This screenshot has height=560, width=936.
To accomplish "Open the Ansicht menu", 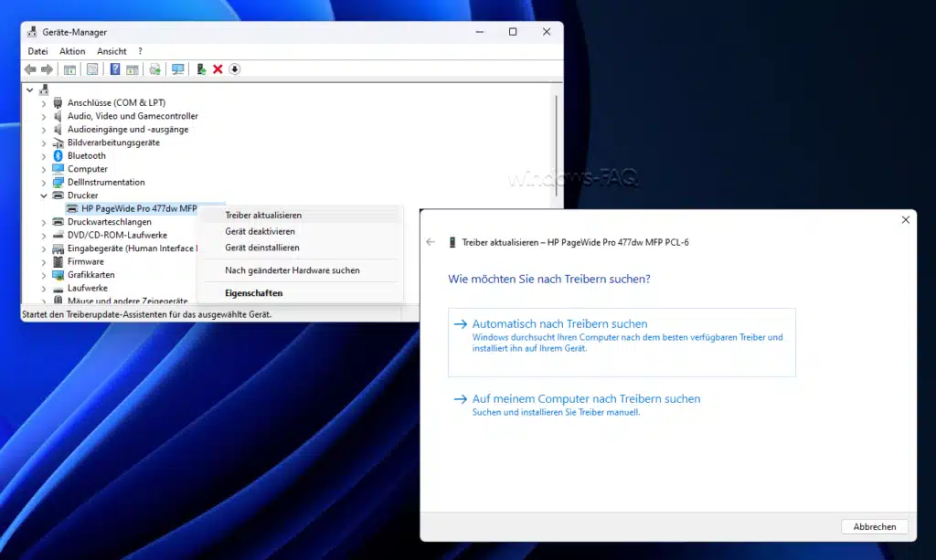I will pos(112,51).
